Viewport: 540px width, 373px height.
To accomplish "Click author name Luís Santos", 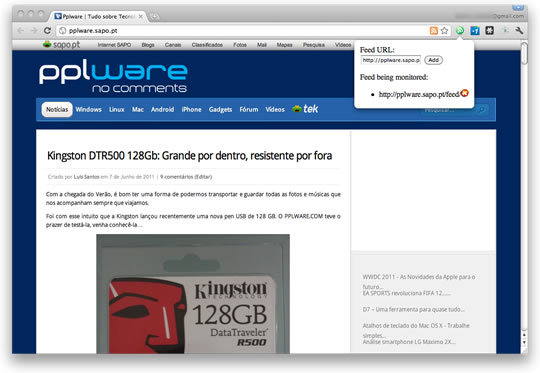I will [86, 177].
